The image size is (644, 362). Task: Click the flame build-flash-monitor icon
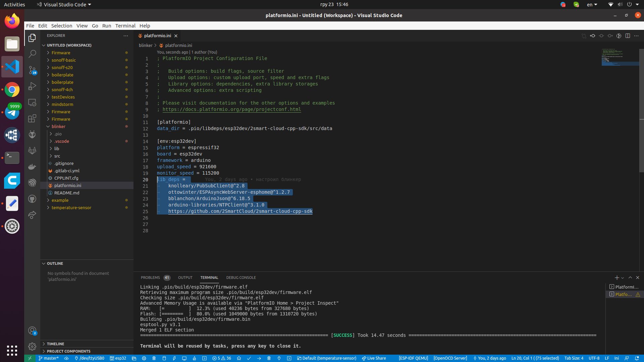pos(194,358)
